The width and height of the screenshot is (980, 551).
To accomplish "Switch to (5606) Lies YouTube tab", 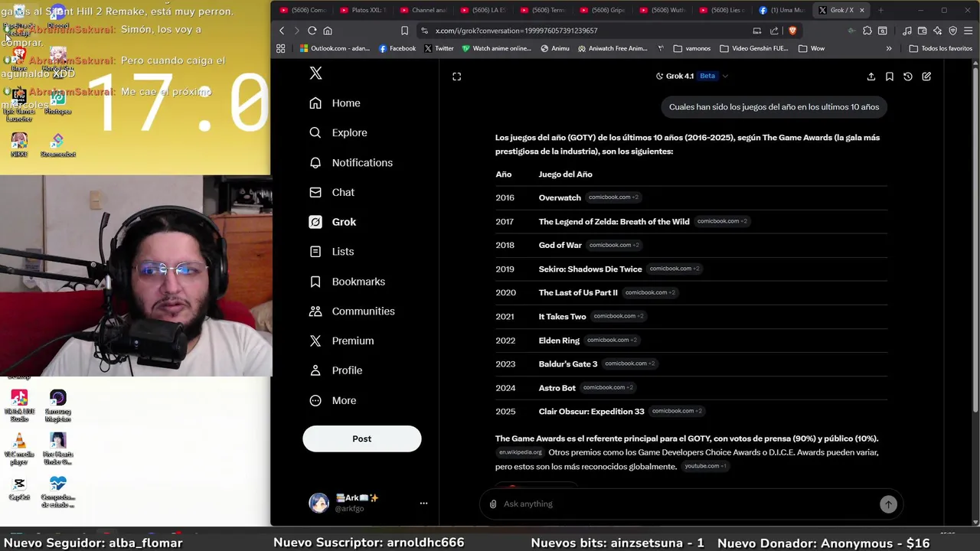I will [722, 10].
